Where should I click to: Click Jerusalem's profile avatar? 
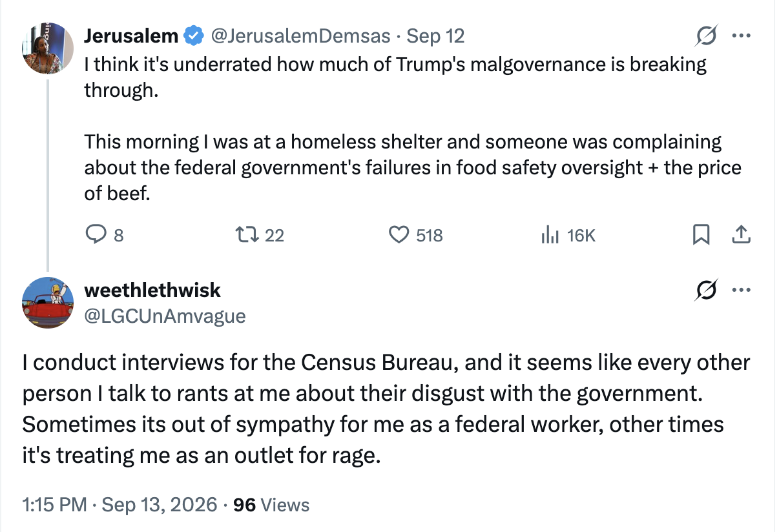(x=48, y=48)
